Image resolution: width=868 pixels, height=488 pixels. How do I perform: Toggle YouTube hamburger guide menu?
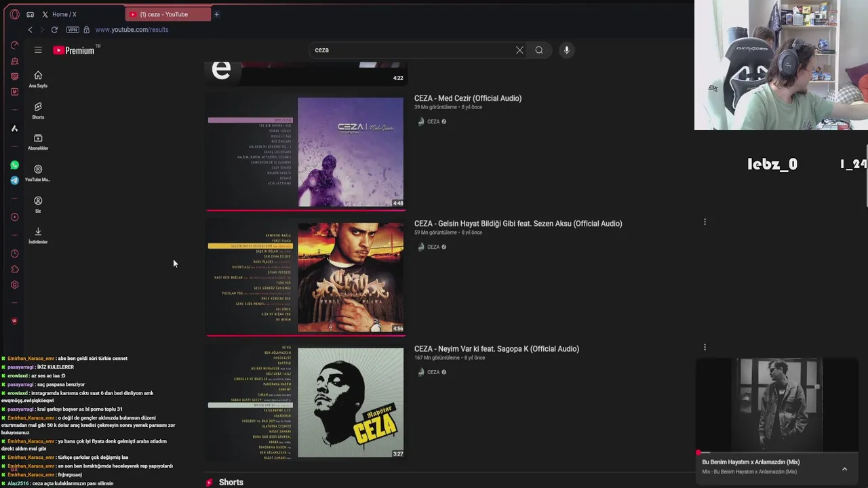(38, 50)
